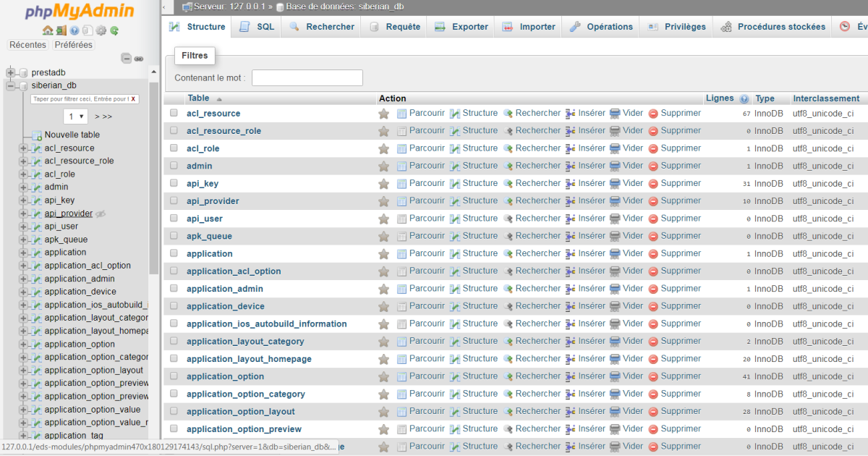
Task: Expand application_option node in sidebar
Action: tap(23, 345)
